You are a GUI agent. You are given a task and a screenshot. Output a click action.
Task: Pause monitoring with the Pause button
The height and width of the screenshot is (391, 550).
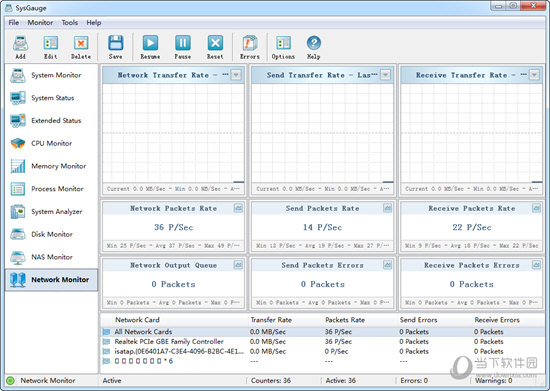pos(183,47)
